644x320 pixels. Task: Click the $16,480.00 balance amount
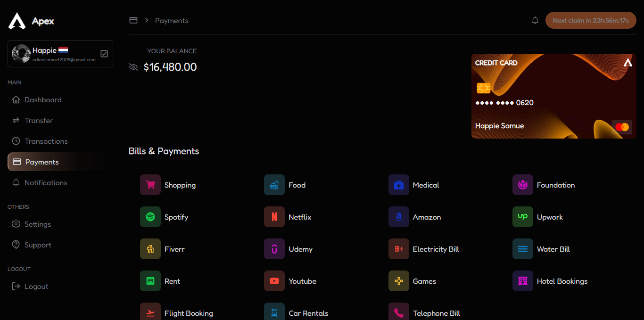point(170,67)
